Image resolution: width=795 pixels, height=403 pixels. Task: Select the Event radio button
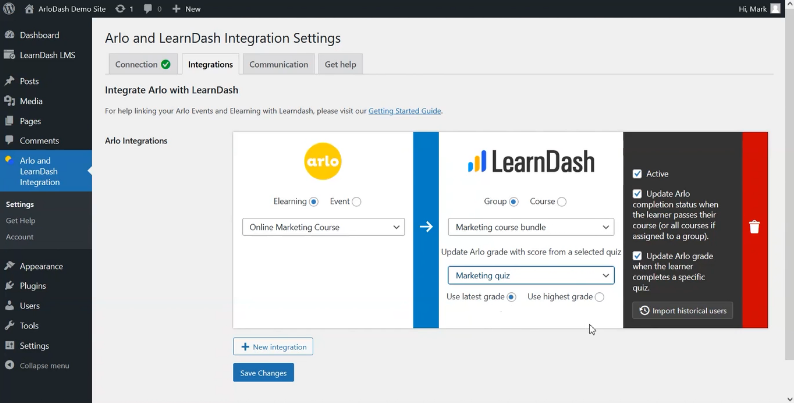[x=356, y=202]
